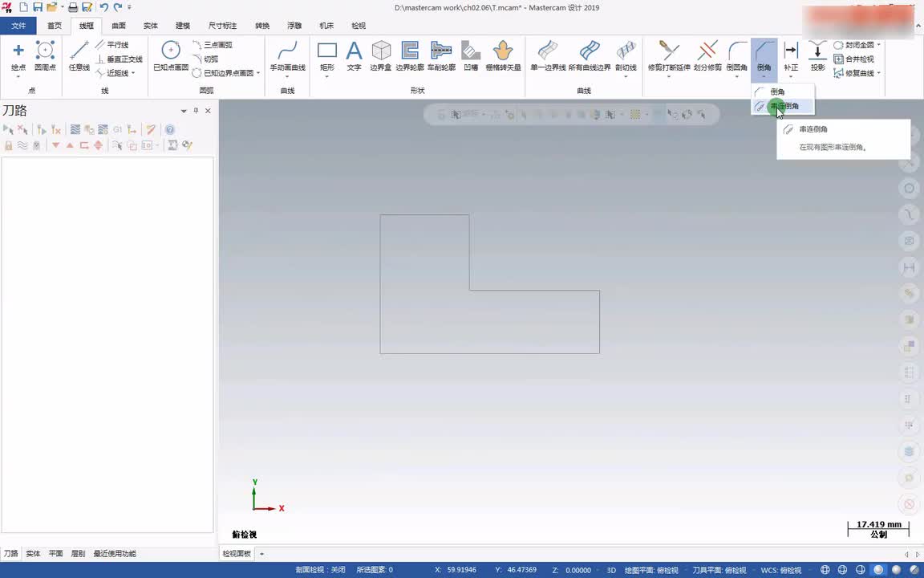Open the 平面 planes panel tab
This screenshot has height=578, width=924.
pos(55,554)
